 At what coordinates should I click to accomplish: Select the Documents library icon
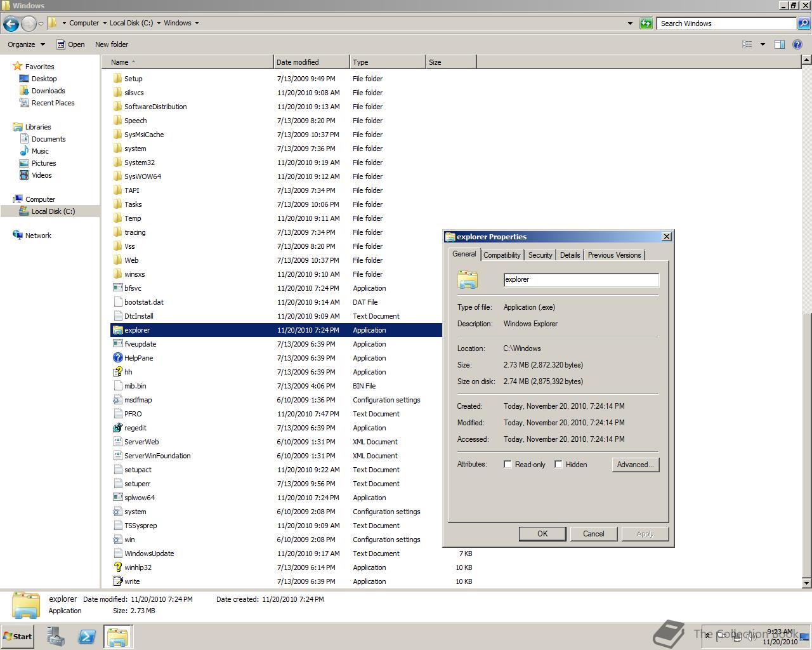[x=24, y=139]
